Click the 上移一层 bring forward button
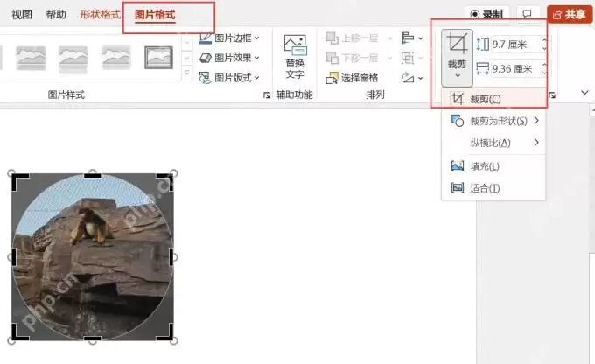Image resolution: width=595 pixels, height=364 pixels. (x=352, y=38)
